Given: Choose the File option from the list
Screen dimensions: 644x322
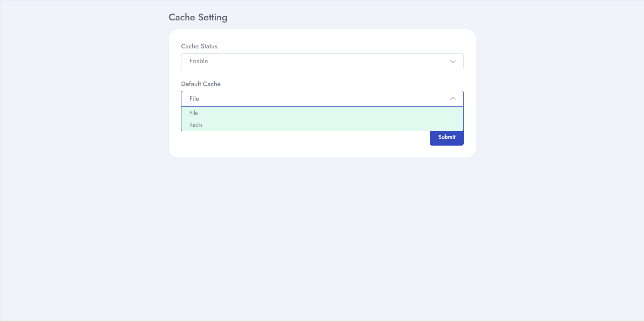Looking at the screenshot, I should [322, 113].
